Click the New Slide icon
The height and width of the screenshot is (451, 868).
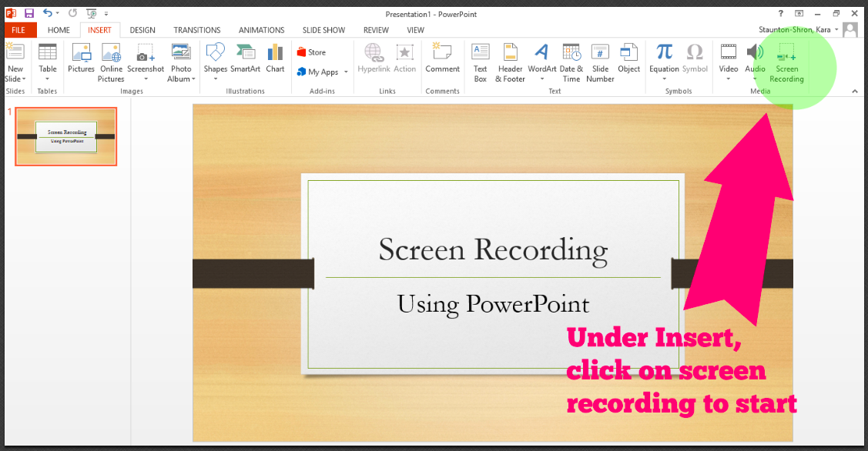click(x=15, y=52)
